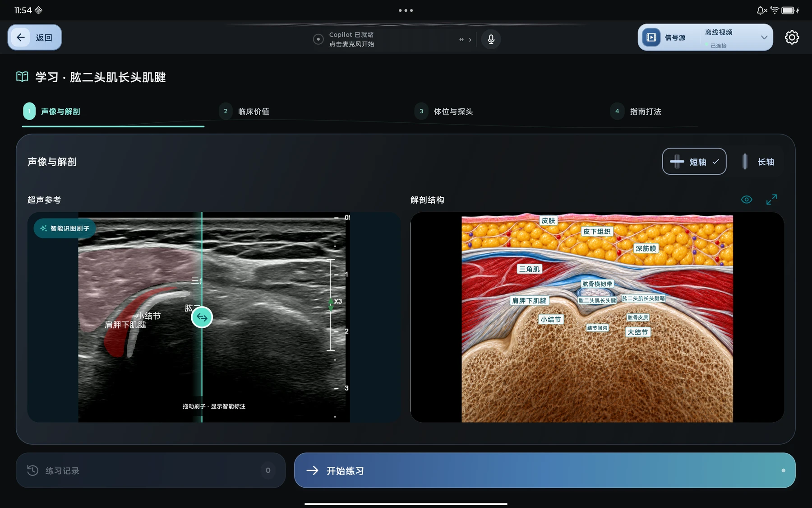Click the history clock icon in 练习记录

tap(32, 471)
